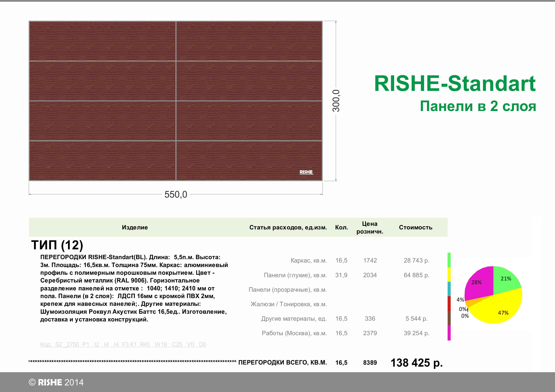This screenshot has height=392, width=555.
Task: Click the 'Изделие' column header
Action: click(135, 227)
